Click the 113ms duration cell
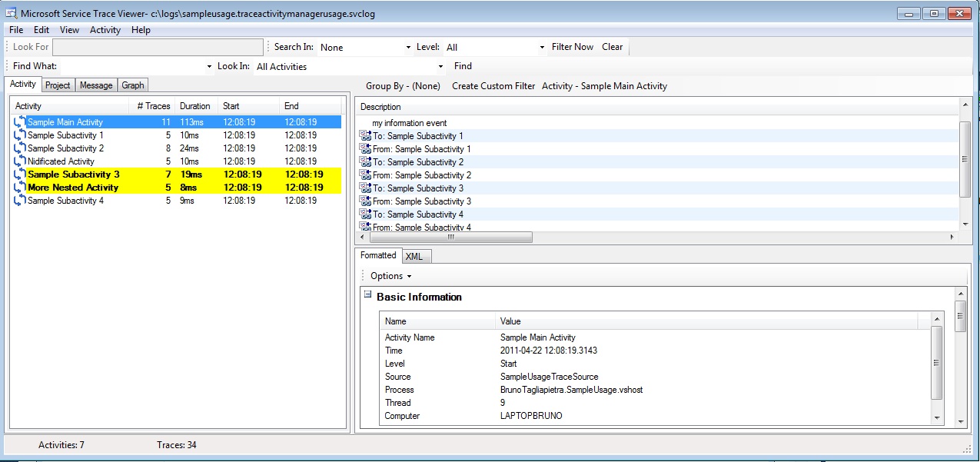Screen dimensions: 980x462 click(191, 122)
